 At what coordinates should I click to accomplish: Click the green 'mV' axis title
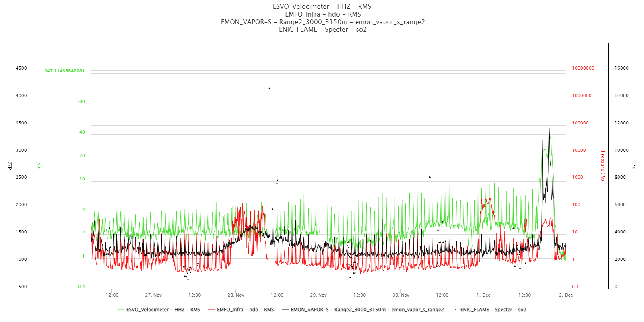point(39,166)
